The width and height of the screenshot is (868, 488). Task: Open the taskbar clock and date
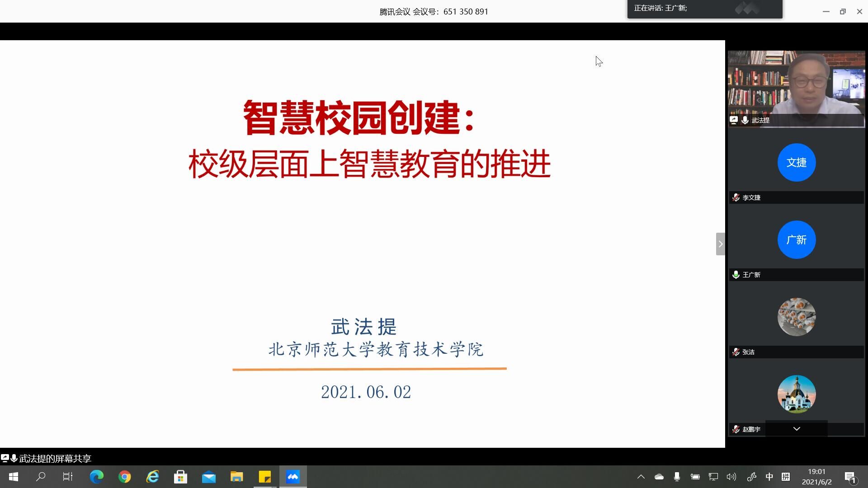click(x=816, y=477)
